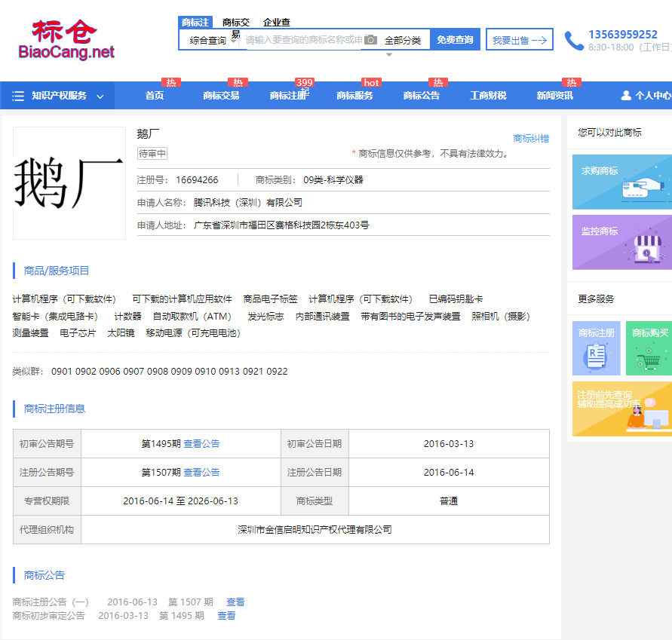672x640 pixels.
Task: Click the 待审中 status tag
Action: click(x=152, y=153)
